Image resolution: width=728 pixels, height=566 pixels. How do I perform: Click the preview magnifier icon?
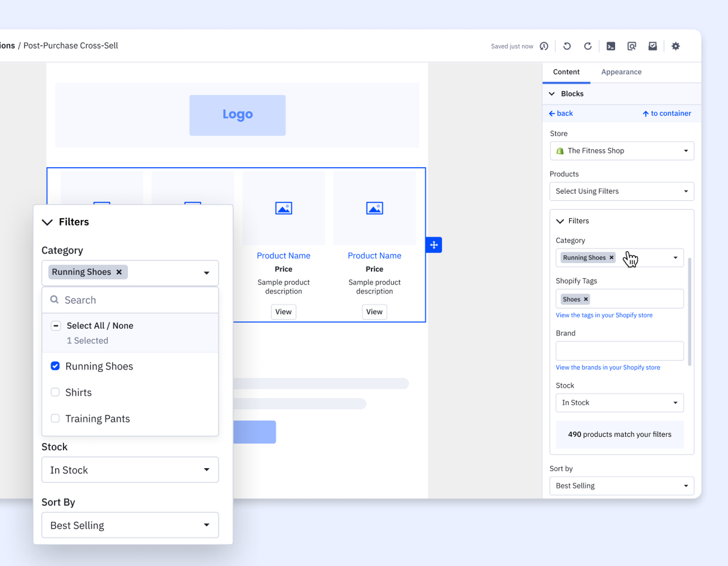coord(632,46)
